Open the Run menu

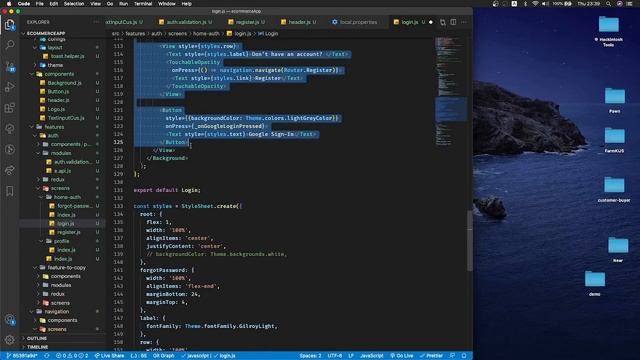pyautogui.click(x=123, y=4)
